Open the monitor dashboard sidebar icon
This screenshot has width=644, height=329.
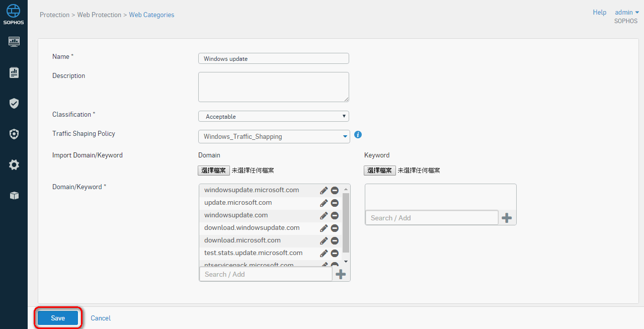pos(14,41)
